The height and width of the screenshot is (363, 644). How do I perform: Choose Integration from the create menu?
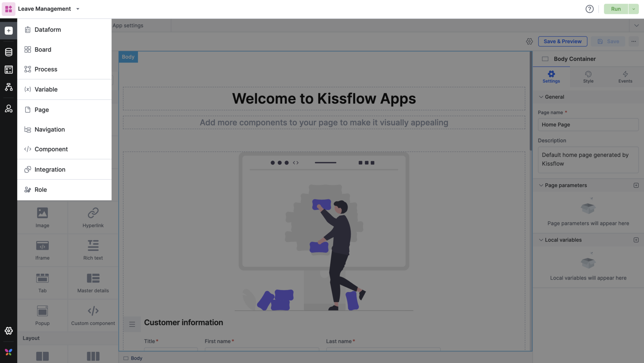(64, 169)
